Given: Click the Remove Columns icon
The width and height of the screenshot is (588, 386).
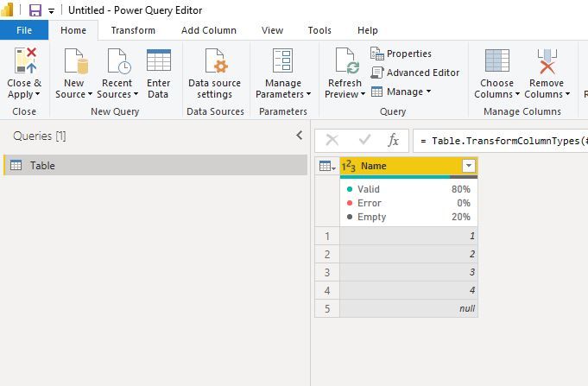Looking at the screenshot, I should tap(547, 60).
